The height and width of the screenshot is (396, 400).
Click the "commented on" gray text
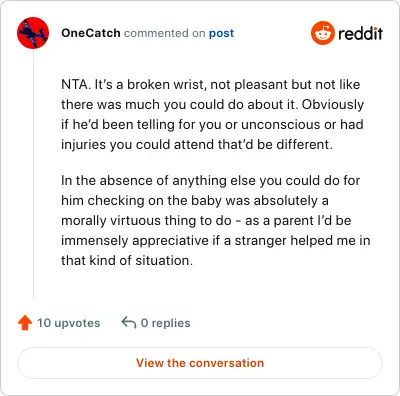click(x=165, y=33)
